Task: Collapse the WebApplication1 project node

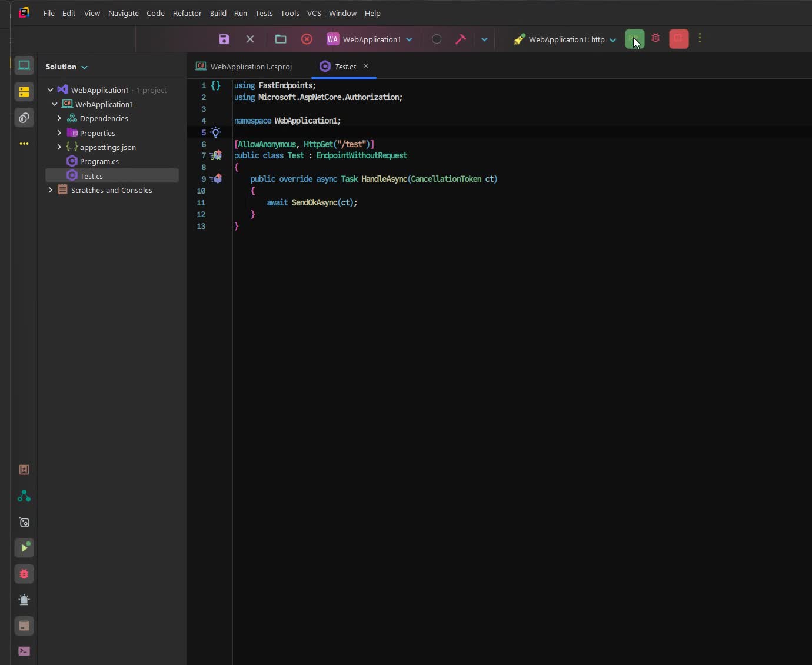Action: (54, 104)
